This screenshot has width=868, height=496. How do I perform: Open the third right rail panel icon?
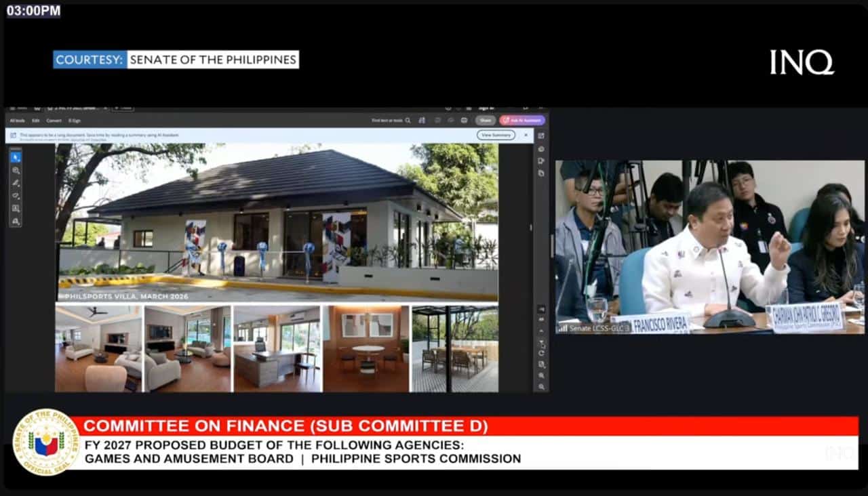[541, 161]
